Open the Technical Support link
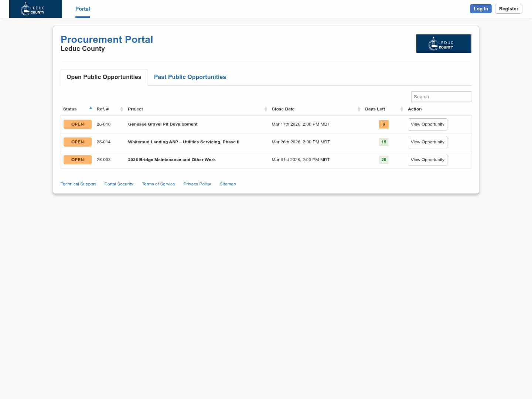Image resolution: width=532 pixels, height=399 pixels. (x=78, y=184)
